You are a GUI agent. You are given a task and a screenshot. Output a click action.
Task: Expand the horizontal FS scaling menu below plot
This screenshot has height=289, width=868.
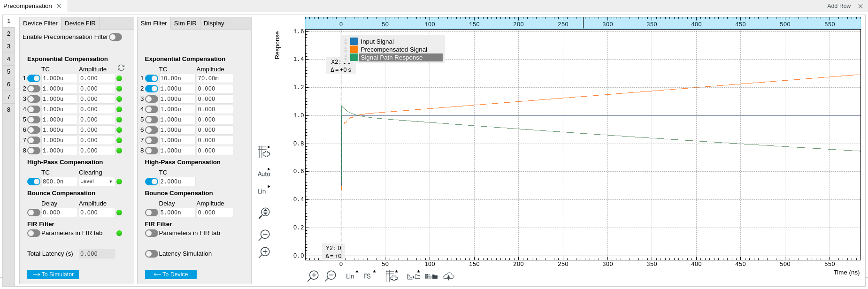coord(369,276)
